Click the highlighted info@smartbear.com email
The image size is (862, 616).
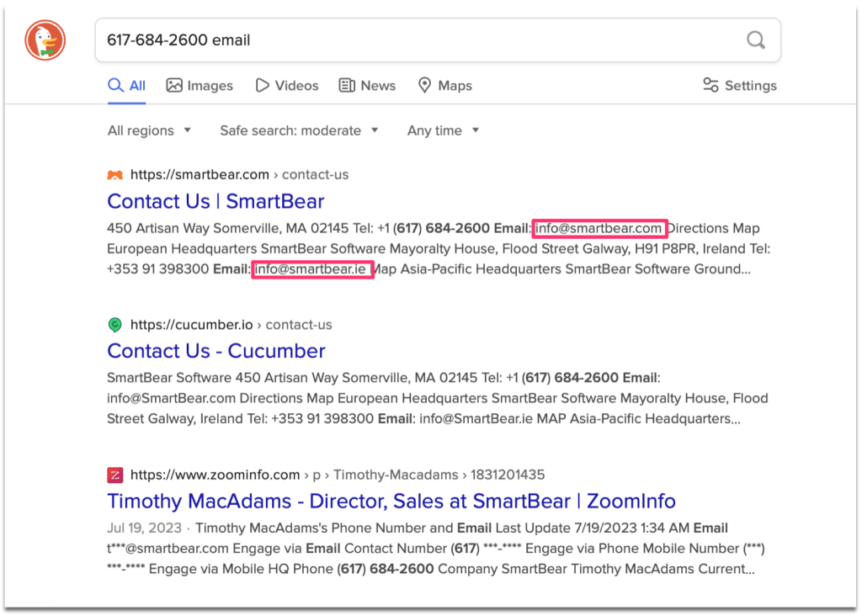tap(599, 228)
